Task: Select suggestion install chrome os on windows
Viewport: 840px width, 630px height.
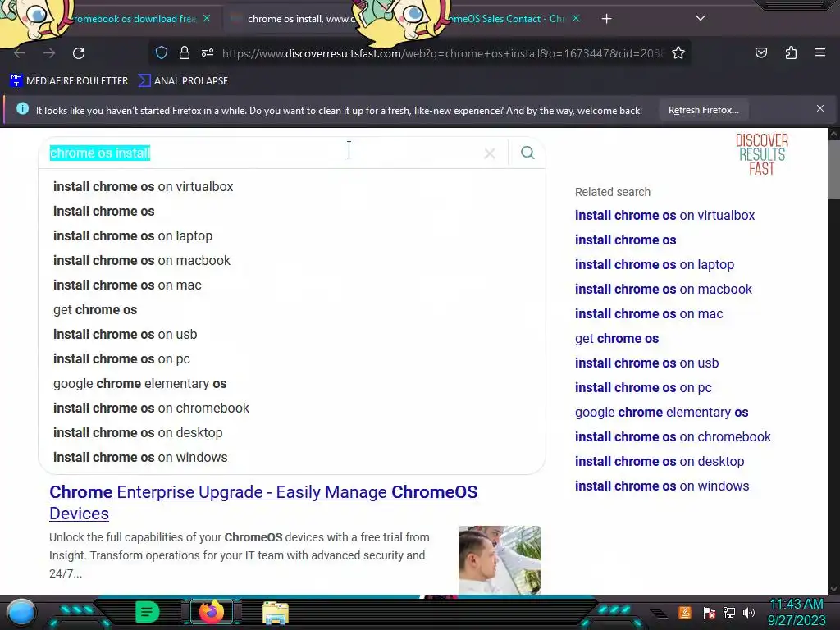Action: click(140, 458)
